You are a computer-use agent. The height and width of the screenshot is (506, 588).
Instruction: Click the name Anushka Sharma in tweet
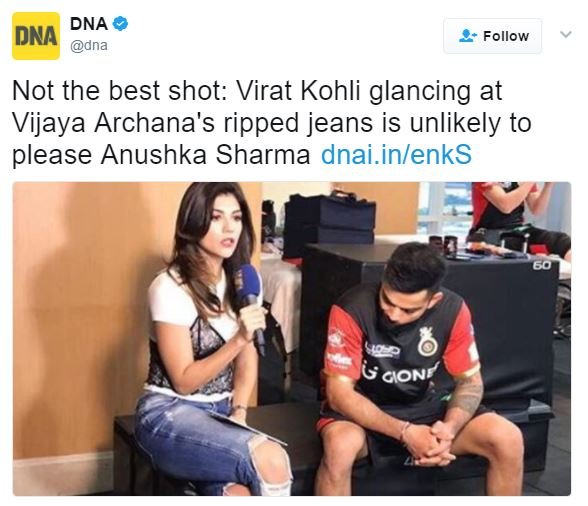[206, 154]
